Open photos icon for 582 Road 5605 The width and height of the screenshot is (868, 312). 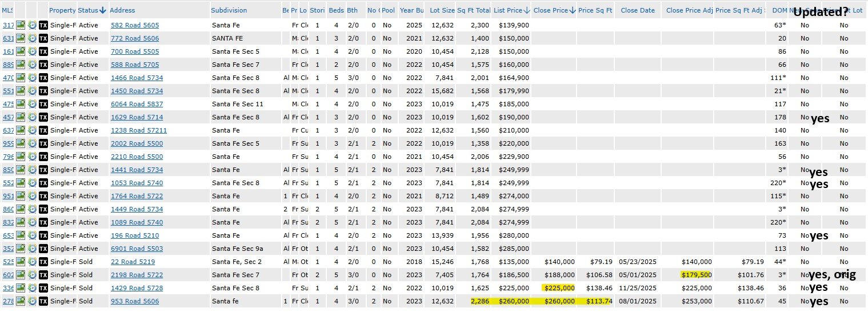(21, 25)
